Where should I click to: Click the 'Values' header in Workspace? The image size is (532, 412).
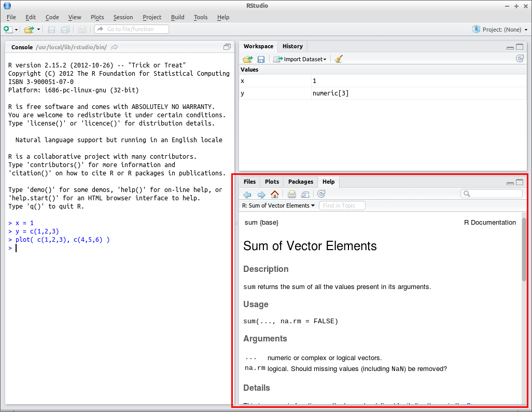pos(249,70)
